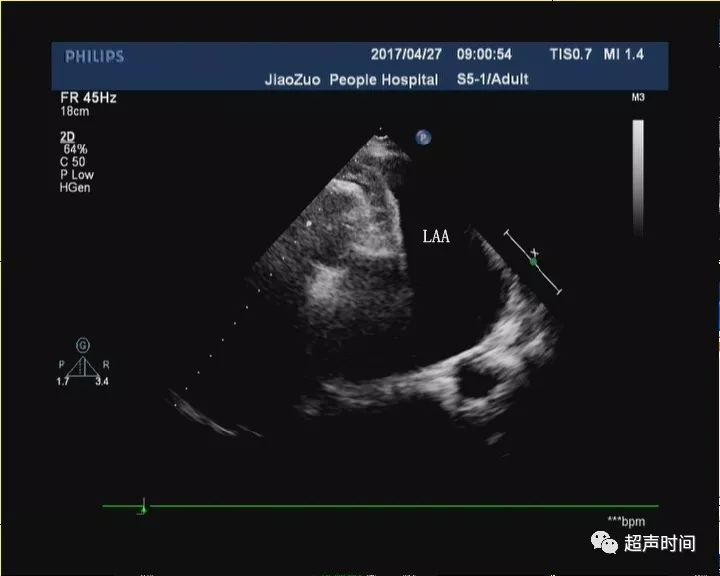Click the circled G gain icon
720x576 pixels.
tap(83, 345)
